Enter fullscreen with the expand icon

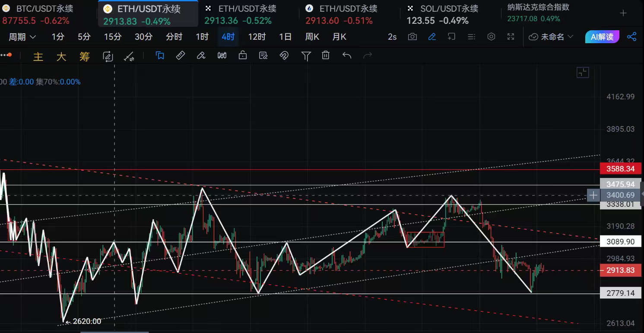click(x=511, y=37)
